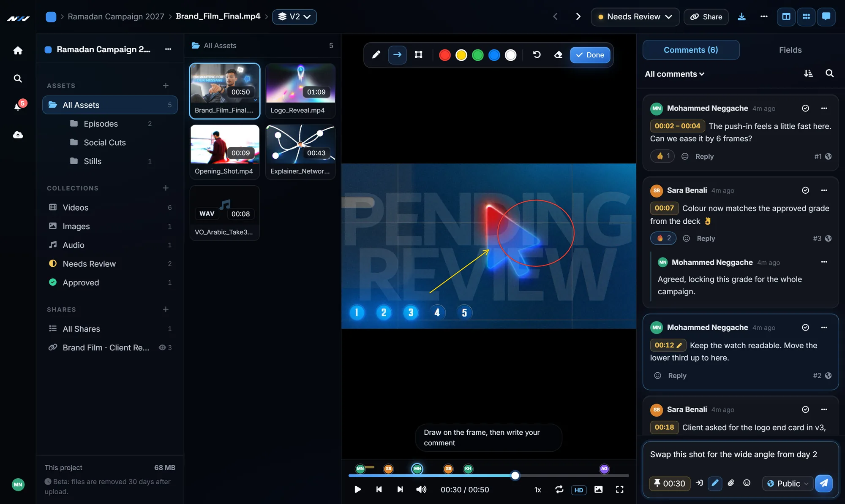Open the Needs Review collection

click(110, 264)
